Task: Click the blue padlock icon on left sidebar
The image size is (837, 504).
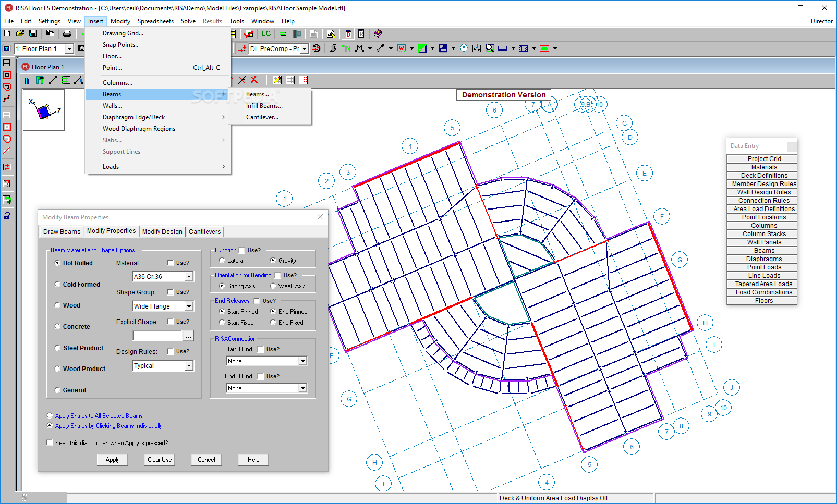Action: coord(7,215)
